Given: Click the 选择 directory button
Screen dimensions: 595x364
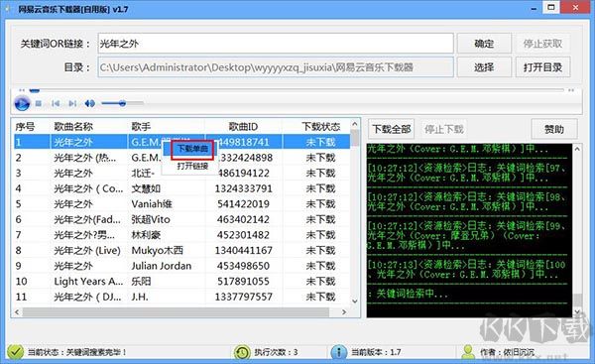Looking at the screenshot, I should 484,67.
